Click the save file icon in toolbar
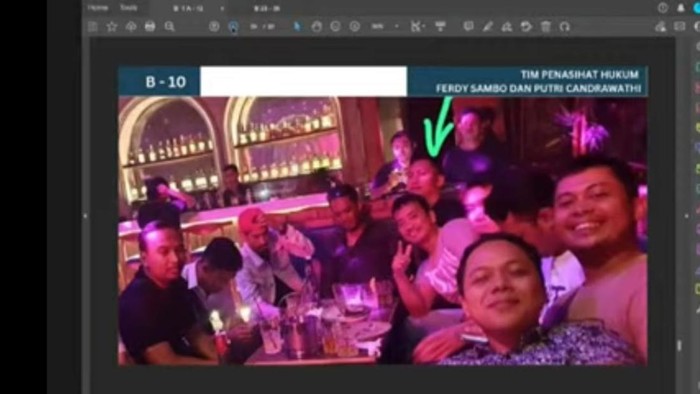The height and width of the screenshot is (394, 700). coord(92,27)
